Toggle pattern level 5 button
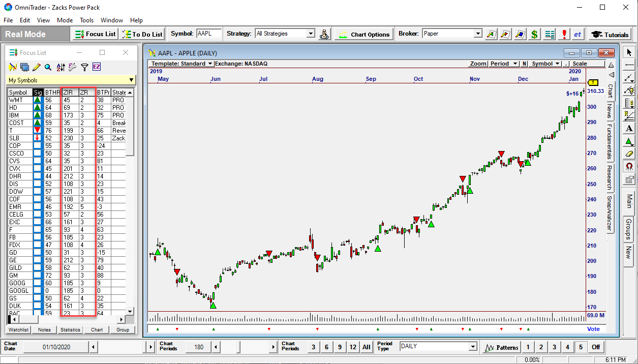Image resolution: width=638 pixels, height=364 pixels. tap(581, 347)
